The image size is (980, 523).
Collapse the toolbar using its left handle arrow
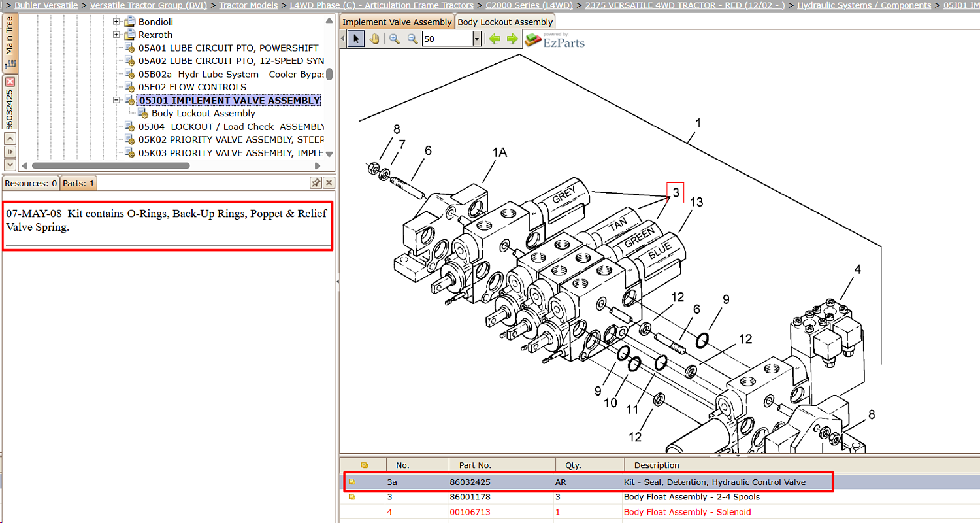[342, 39]
